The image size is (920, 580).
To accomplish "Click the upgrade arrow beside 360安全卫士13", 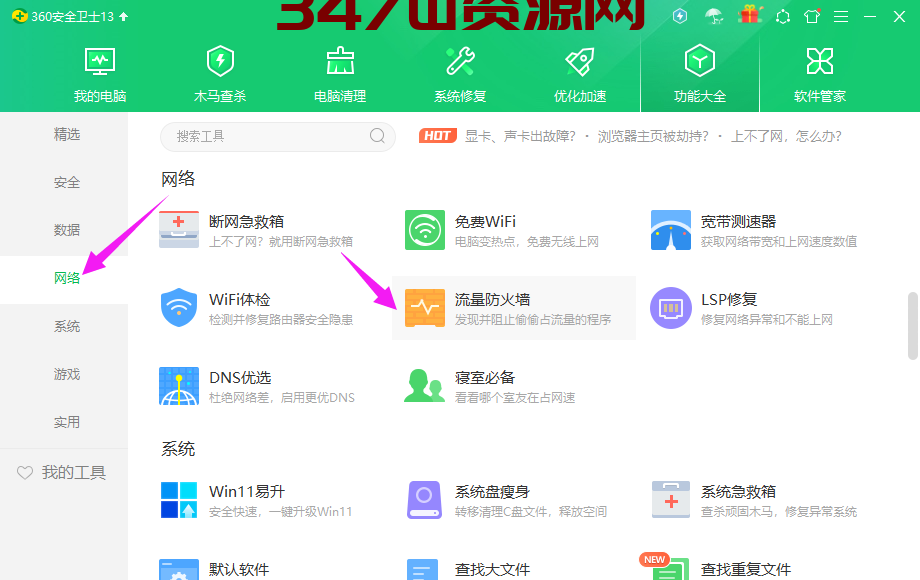I will coord(123,16).
